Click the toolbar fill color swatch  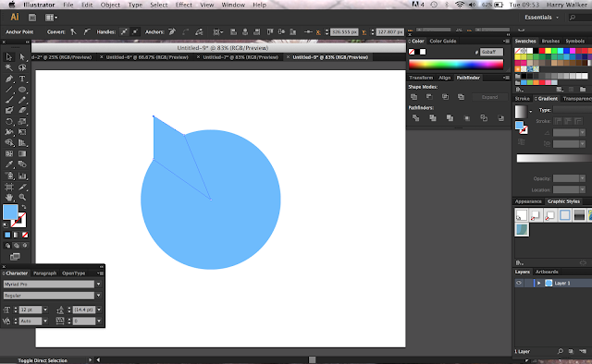(x=10, y=212)
